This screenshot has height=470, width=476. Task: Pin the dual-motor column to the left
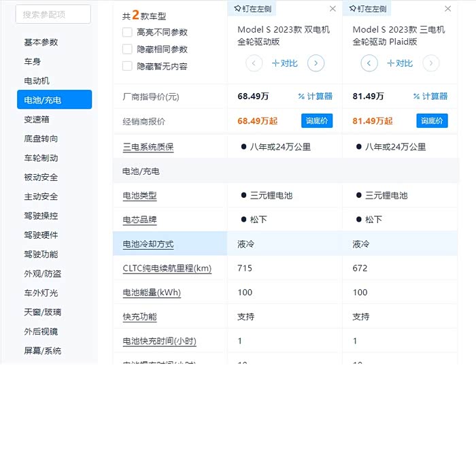click(252, 9)
